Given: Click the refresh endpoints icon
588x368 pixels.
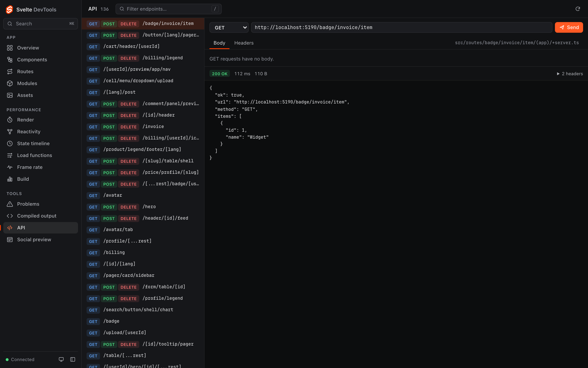Looking at the screenshot, I should point(578,9).
